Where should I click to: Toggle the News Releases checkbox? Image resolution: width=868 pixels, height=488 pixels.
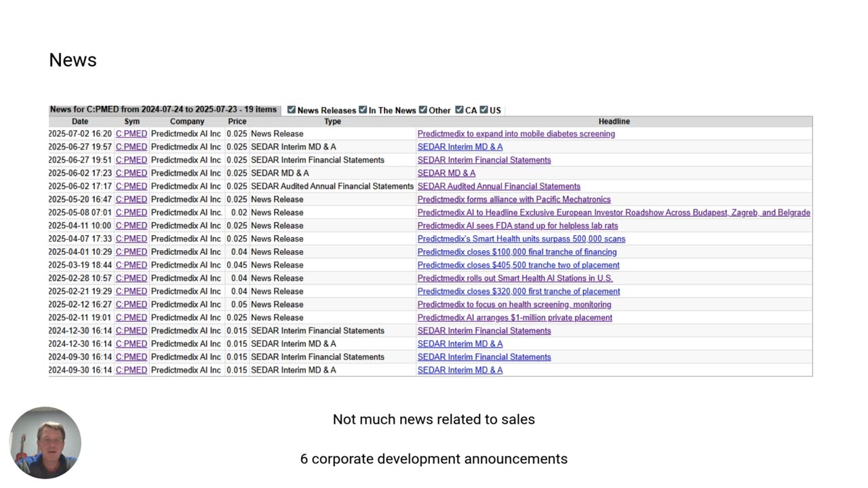coord(292,110)
